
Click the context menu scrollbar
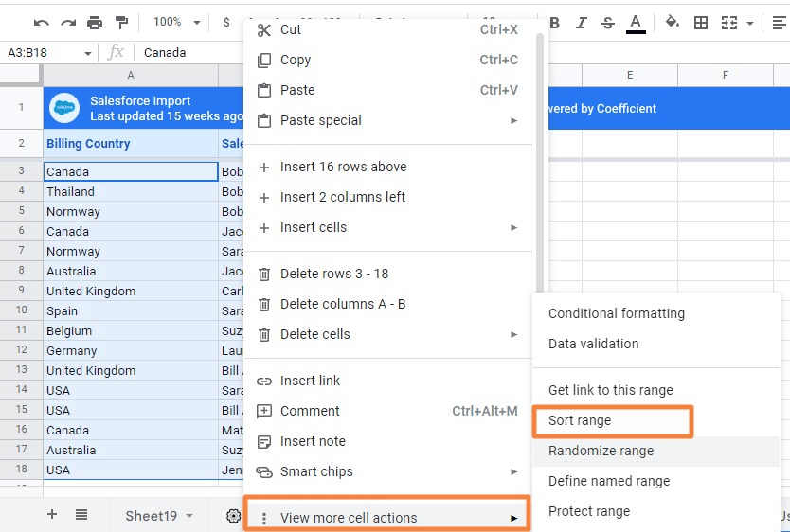point(540,164)
